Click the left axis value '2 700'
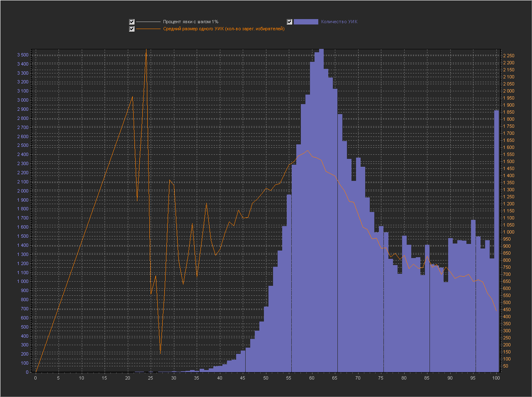This screenshot has width=532, height=397. 23,127
